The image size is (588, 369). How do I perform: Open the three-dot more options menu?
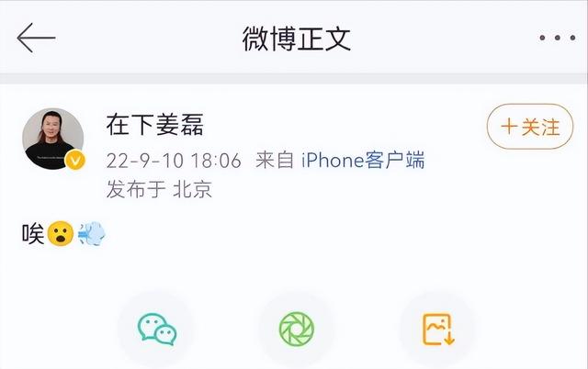(558, 38)
